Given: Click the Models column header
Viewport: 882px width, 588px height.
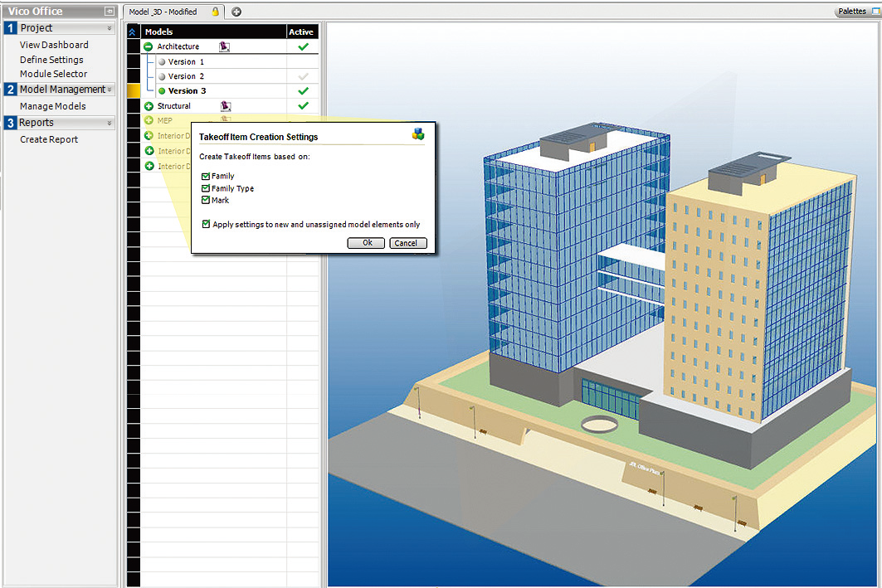Looking at the screenshot, I should pos(214,32).
